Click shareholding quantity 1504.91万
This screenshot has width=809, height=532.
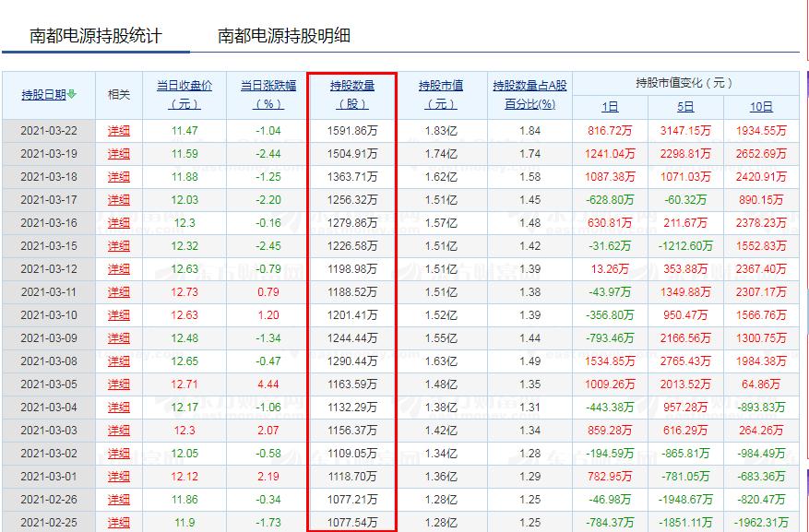352,154
